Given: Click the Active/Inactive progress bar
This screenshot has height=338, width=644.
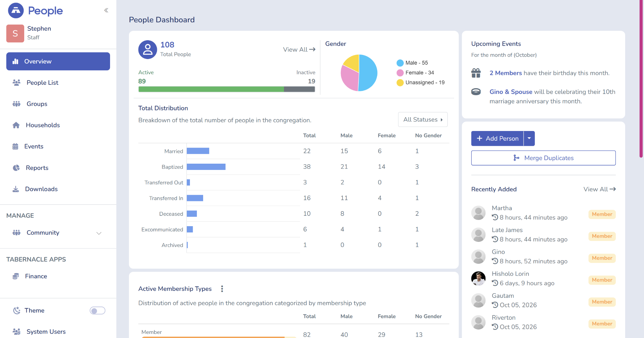Looking at the screenshot, I should click(x=227, y=89).
